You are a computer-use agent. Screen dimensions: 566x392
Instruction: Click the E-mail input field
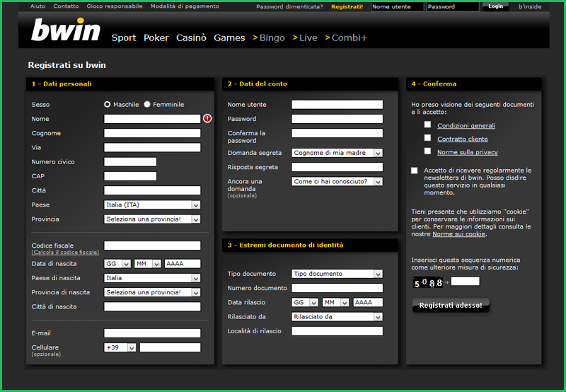(152, 333)
